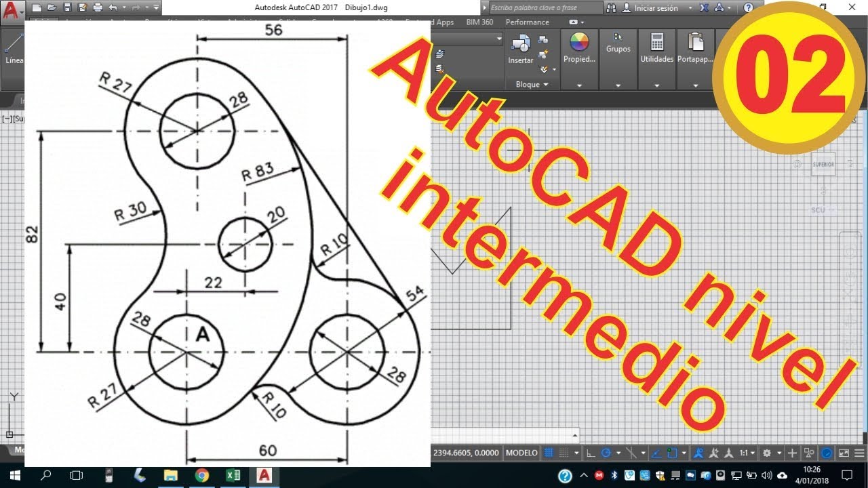Click the MODELO space button in status bar
The width and height of the screenshot is (868, 488).
click(x=523, y=453)
